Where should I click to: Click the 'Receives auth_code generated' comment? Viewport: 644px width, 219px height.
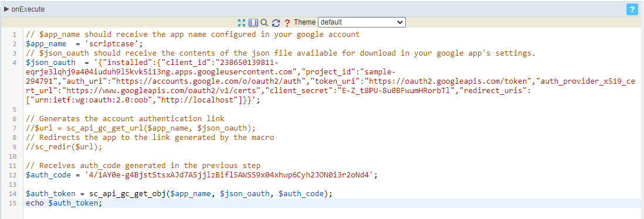click(x=143, y=166)
